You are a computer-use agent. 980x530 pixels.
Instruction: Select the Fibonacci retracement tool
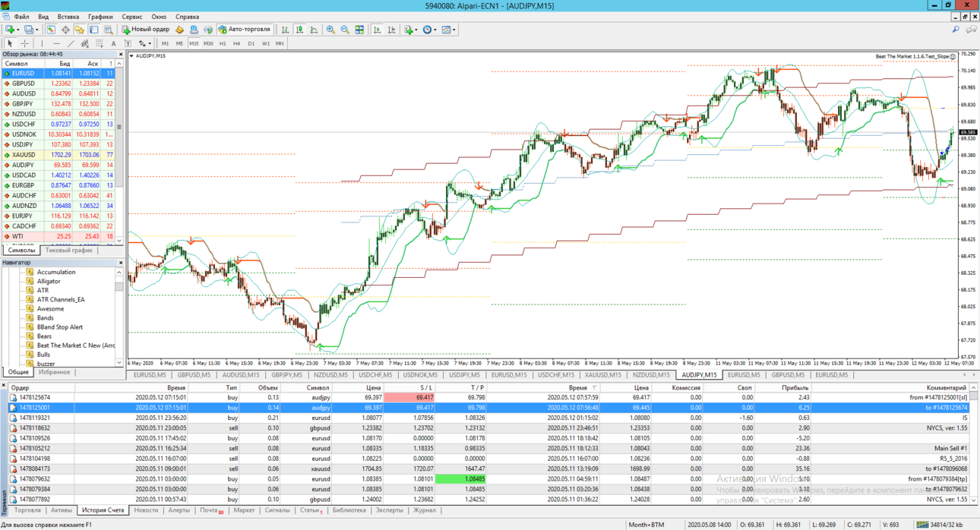pos(99,43)
